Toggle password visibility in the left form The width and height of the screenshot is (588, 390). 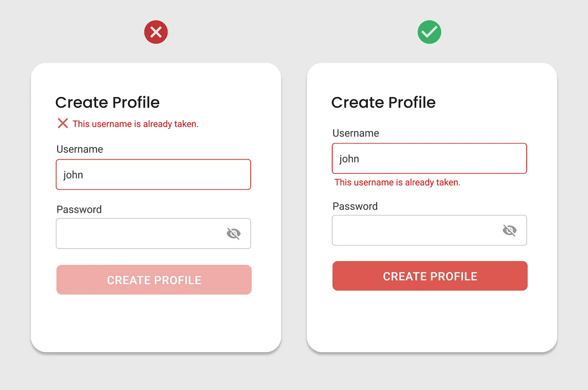pos(234,233)
